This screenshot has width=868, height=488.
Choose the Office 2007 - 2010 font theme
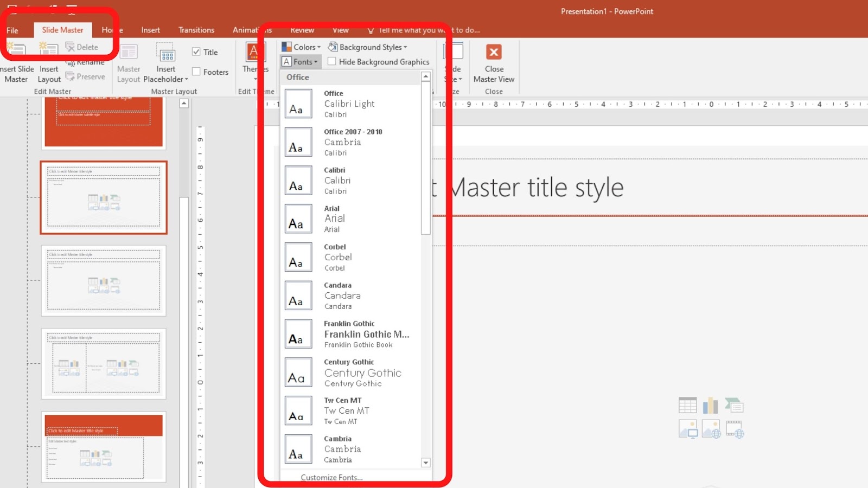click(x=352, y=142)
